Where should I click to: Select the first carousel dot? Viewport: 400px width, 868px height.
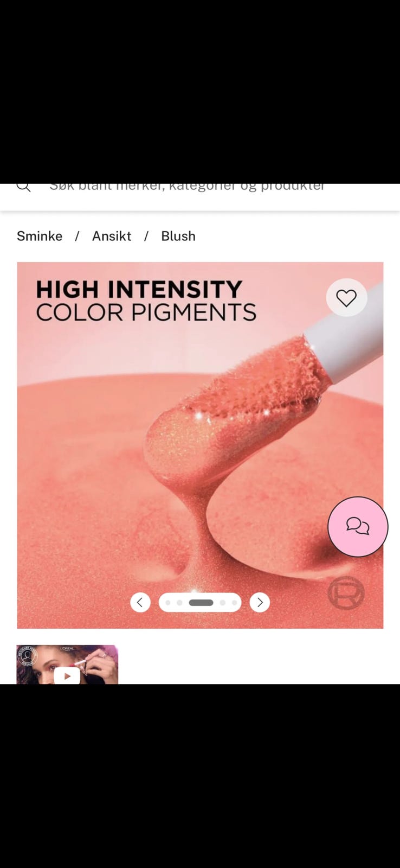[x=168, y=603]
